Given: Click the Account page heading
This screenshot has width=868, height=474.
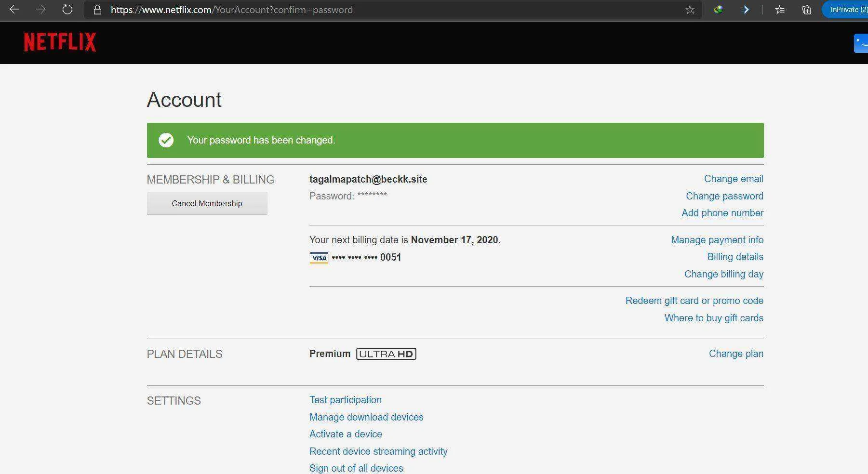Looking at the screenshot, I should 184,100.
